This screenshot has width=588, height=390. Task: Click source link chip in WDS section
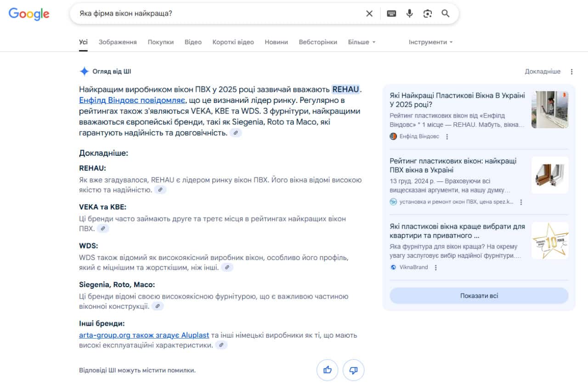(x=227, y=267)
